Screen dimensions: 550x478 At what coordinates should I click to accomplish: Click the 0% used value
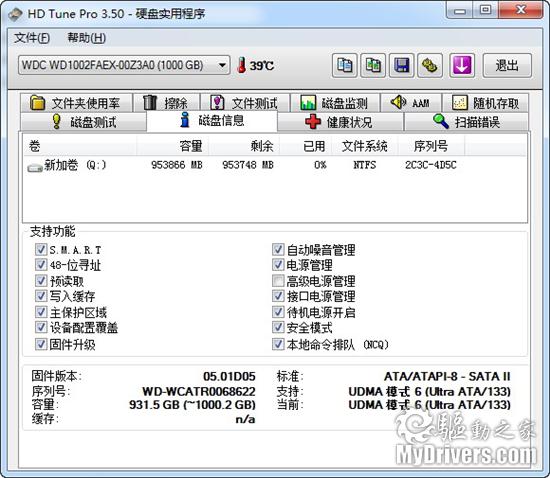[320, 165]
